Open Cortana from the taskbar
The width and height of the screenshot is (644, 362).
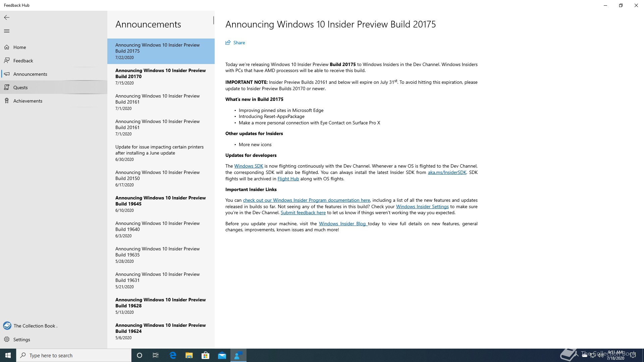(x=140, y=355)
